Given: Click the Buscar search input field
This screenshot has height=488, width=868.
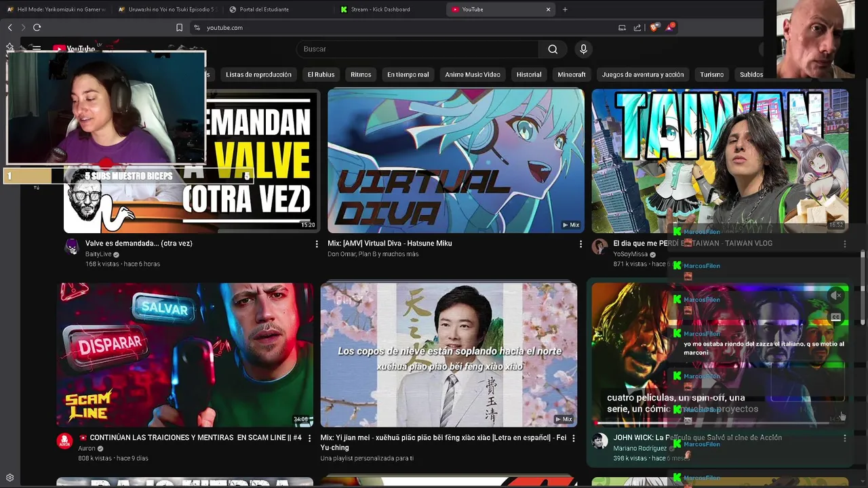Looking at the screenshot, I should click(418, 49).
